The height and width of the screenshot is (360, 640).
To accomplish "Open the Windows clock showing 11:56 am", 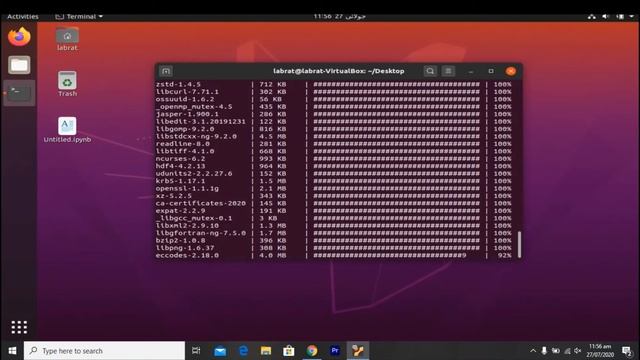I will click(600, 351).
